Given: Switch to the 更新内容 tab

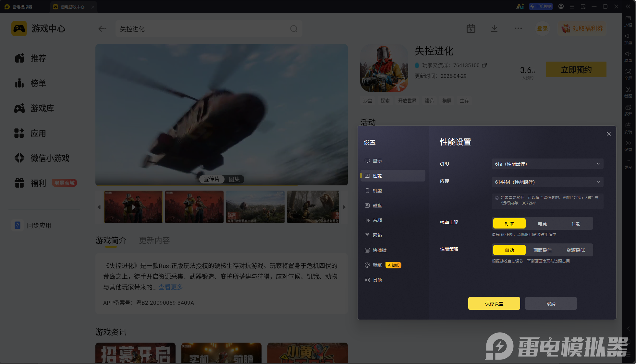Looking at the screenshot, I should click(x=154, y=241).
